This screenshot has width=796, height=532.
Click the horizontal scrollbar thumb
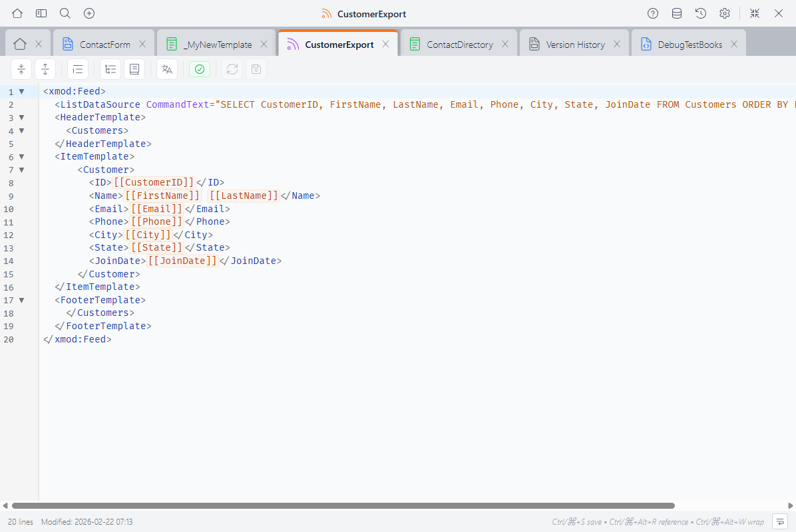(x=343, y=505)
